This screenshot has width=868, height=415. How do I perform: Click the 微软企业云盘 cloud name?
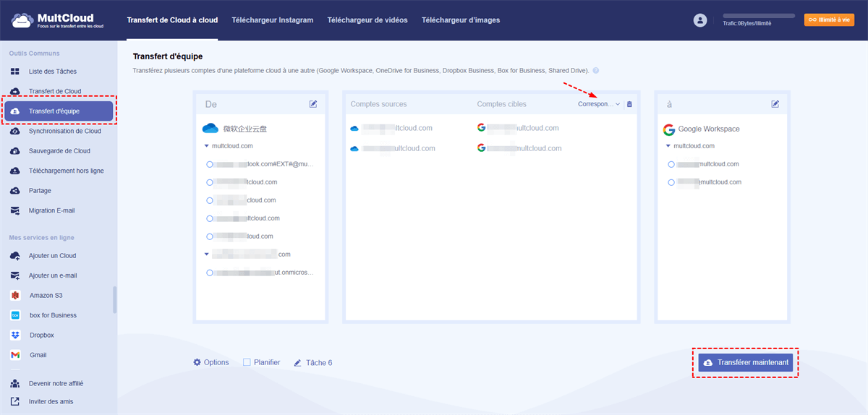point(244,129)
